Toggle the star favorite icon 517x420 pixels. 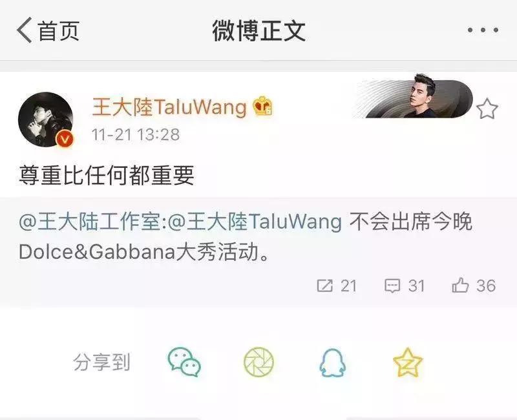pos(487,109)
